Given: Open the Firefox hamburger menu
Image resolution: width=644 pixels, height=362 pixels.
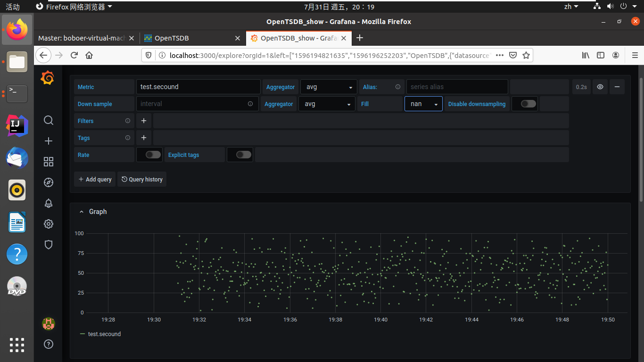Looking at the screenshot, I should click(635, 55).
